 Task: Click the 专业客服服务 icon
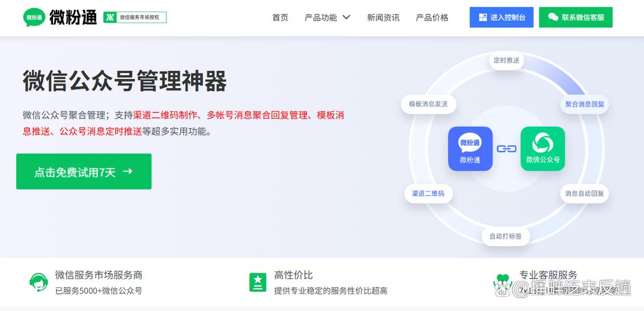502,284
